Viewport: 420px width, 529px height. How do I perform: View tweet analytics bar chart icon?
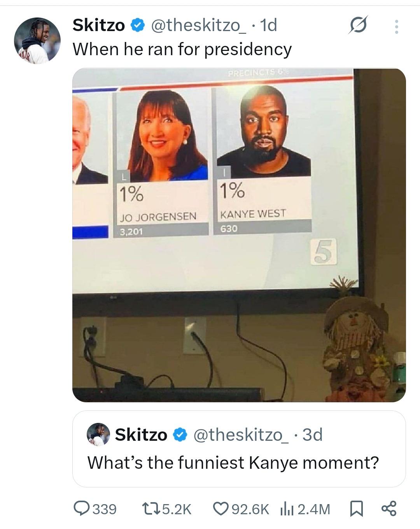click(x=287, y=509)
